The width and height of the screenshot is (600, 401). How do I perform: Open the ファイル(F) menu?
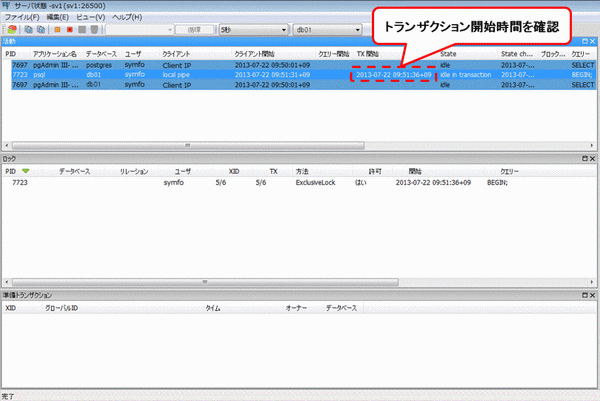[21, 18]
